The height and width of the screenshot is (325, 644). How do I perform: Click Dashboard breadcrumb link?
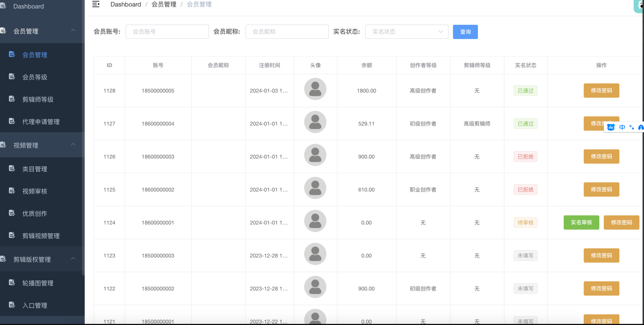[x=126, y=4]
